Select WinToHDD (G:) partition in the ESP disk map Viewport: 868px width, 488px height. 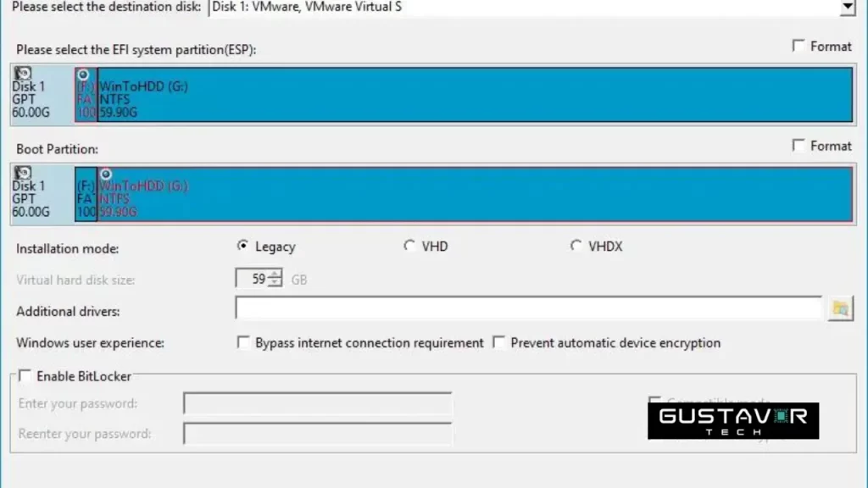click(x=475, y=95)
